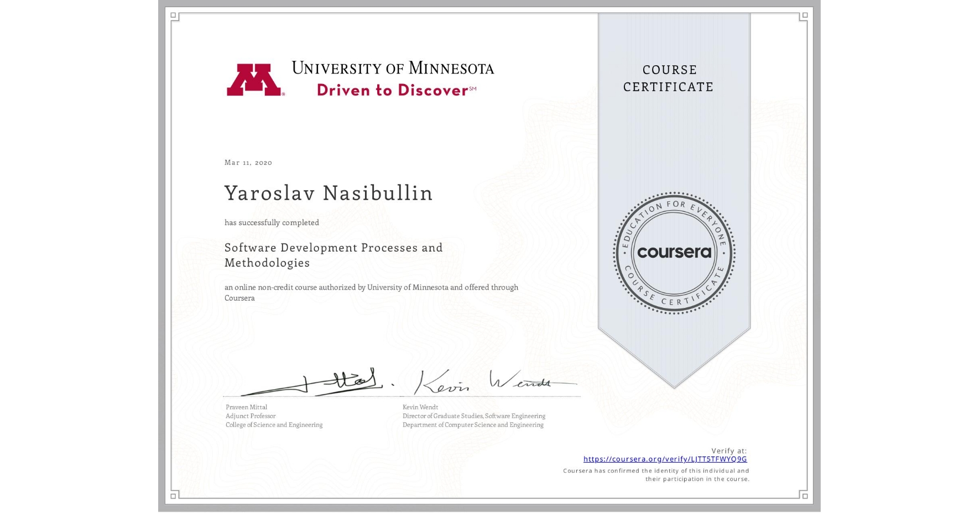Click the coursera wordmark inside the seal
980x513 pixels.
[x=674, y=253]
